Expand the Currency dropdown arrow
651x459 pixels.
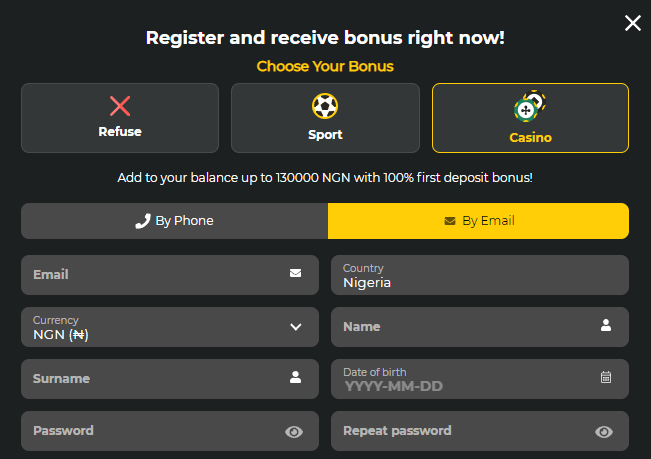click(x=296, y=326)
